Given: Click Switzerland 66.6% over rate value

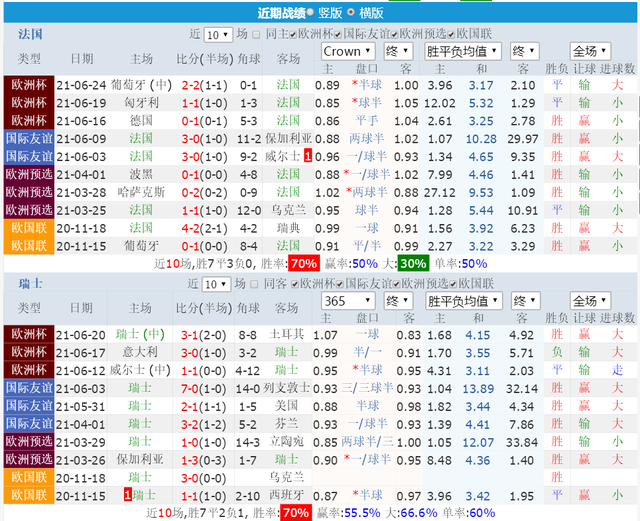Looking at the screenshot, I should (419, 513).
